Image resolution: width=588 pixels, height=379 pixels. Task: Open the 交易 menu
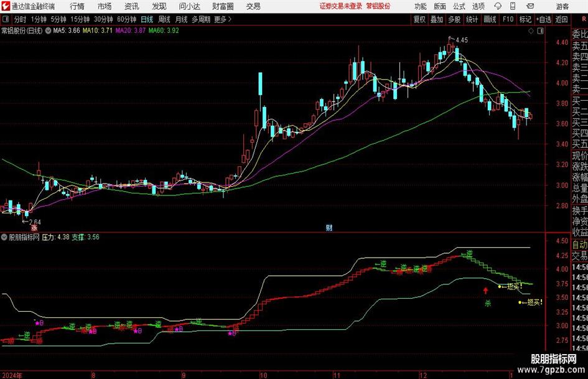click(253, 6)
